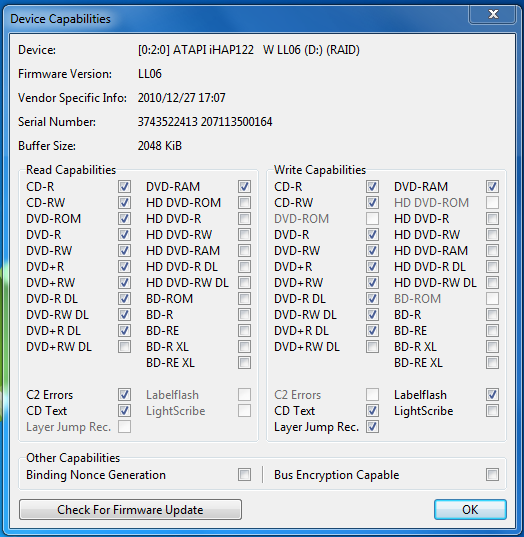The height and width of the screenshot is (537, 524).
Task: Toggle DVD-R checkbox in Write Capabilities
Action: (x=372, y=235)
